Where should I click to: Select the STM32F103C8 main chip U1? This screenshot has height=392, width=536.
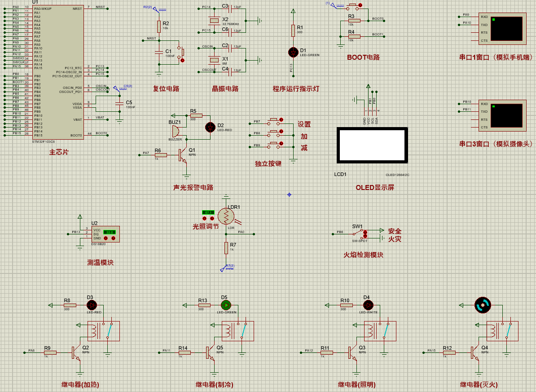tap(58, 72)
